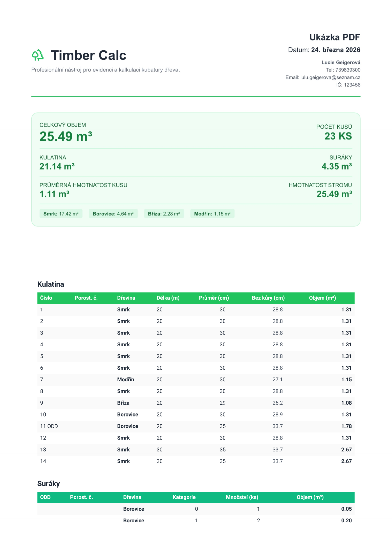The width and height of the screenshot is (392, 555).
Task: Click the Ukázka PDF heading
Action: (x=335, y=37)
